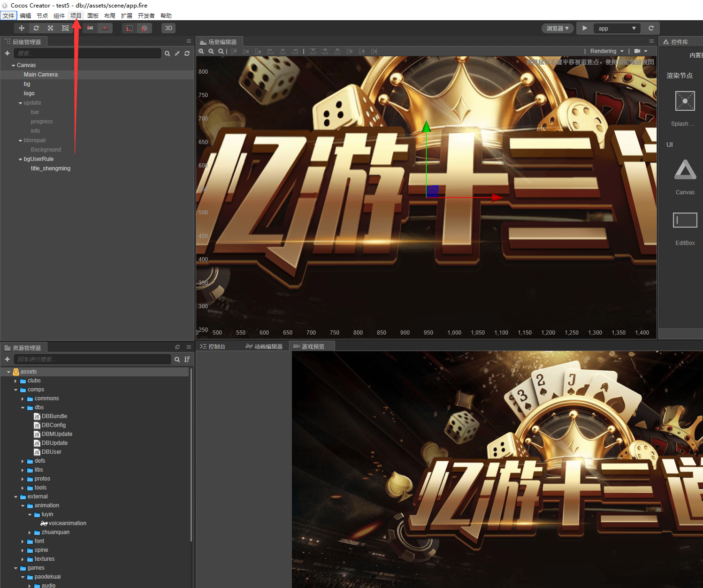This screenshot has width=703, height=588.
Task: Expand the clubs folder
Action: [15, 381]
